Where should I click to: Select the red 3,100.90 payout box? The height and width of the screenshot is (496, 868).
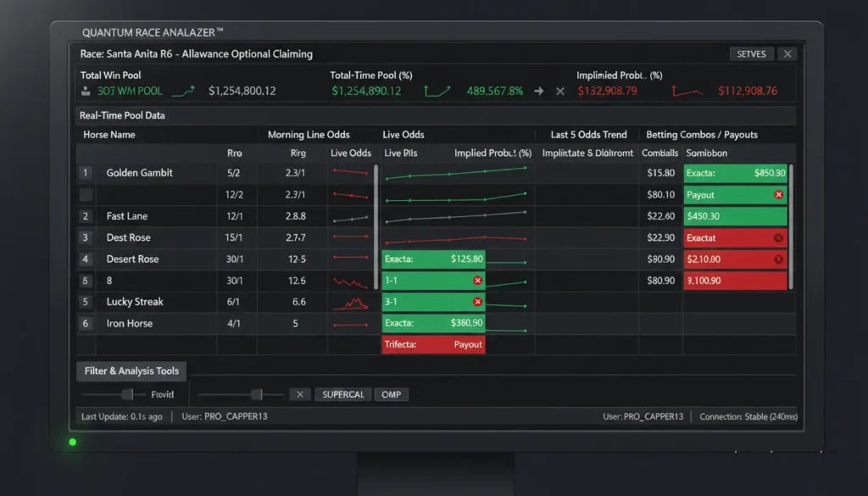click(x=735, y=281)
